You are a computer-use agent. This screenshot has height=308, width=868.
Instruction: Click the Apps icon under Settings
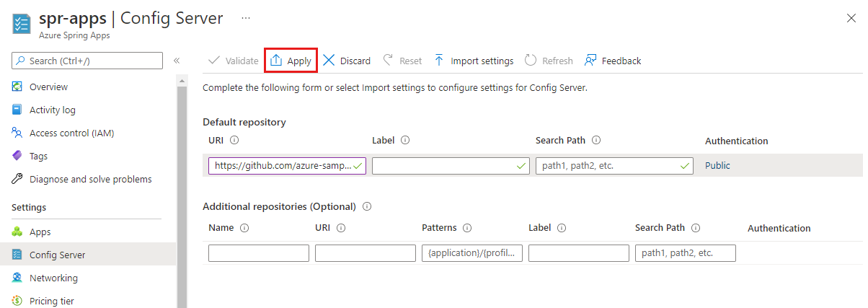pos(17,232)
